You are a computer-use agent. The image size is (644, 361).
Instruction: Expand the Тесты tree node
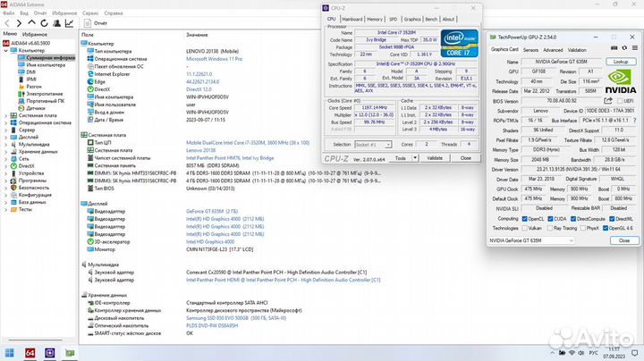tap(5, 210)
